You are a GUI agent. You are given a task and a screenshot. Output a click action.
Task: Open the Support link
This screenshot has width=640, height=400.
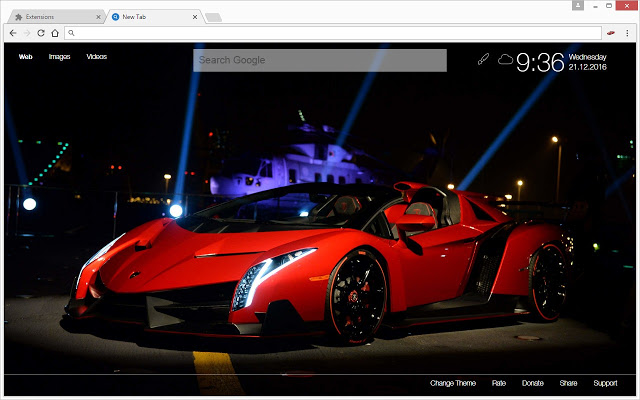[605, 383]
